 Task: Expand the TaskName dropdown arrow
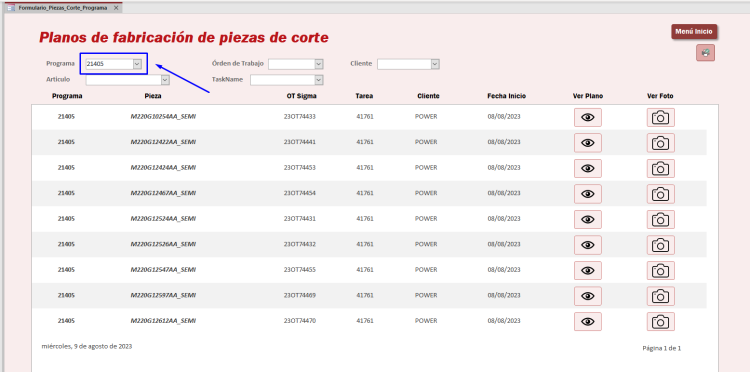click(x=319, y=80)
